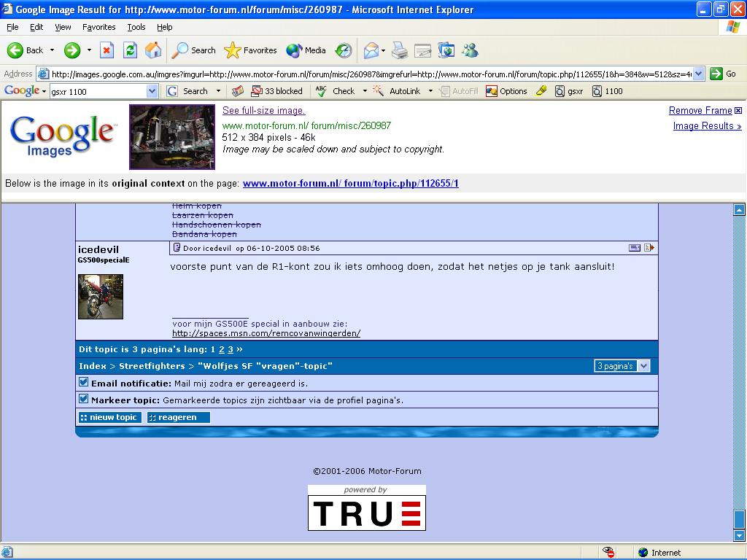Click the Google toolbar highlight marker icon

pyautogui.click(x=541, y=91)
